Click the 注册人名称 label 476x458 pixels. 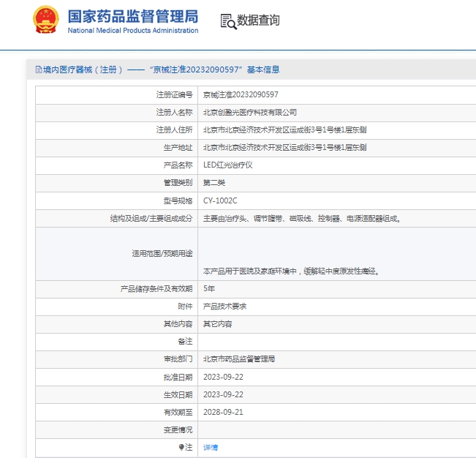[x=174, y=113]
